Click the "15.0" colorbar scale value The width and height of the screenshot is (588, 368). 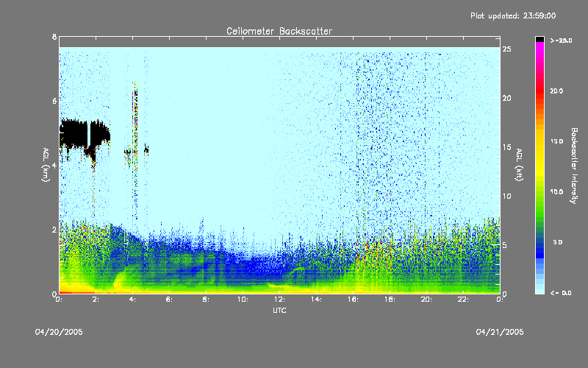click(x=557, y=141)
